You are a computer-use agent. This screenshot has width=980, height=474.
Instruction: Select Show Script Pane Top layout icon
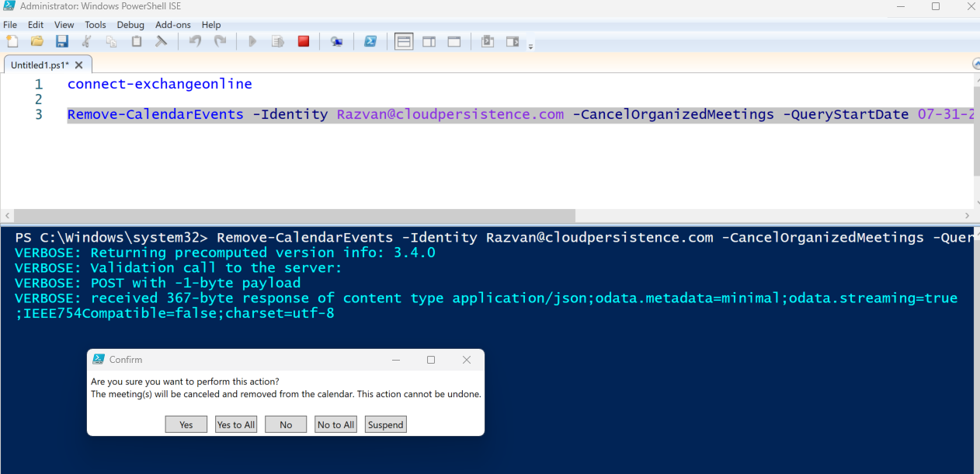pos(404,41)
